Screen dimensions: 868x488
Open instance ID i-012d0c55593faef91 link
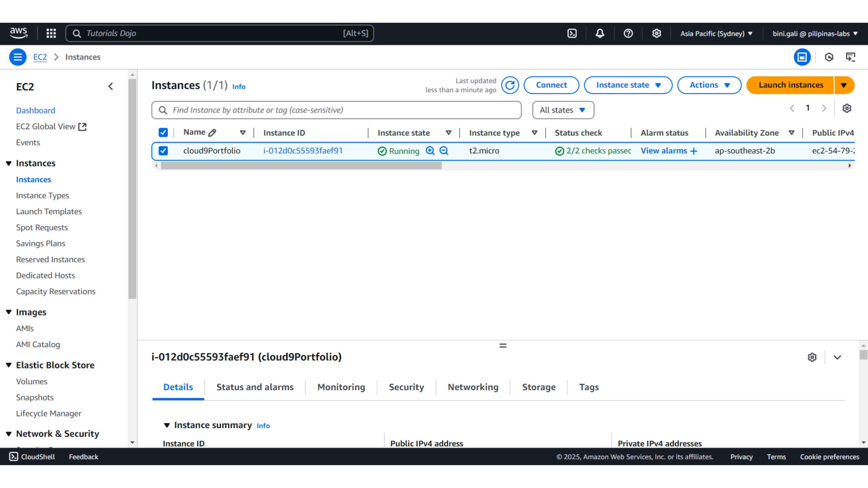(x=303, y=150)
